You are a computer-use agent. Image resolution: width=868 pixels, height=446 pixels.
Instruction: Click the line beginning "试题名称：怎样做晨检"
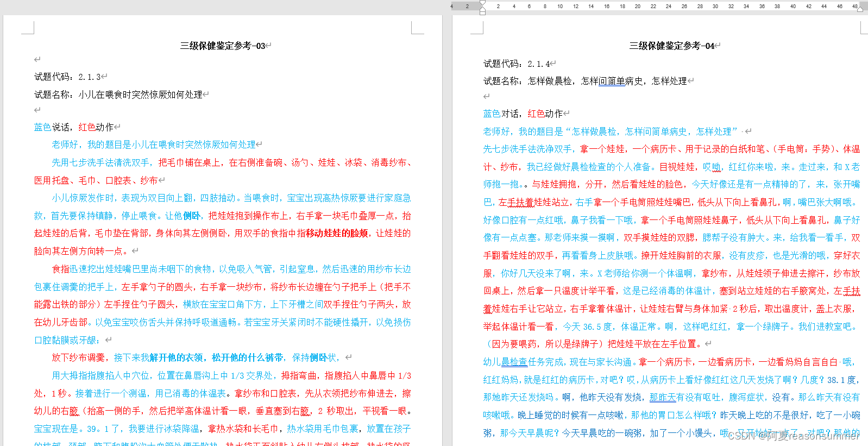(585, 81)
